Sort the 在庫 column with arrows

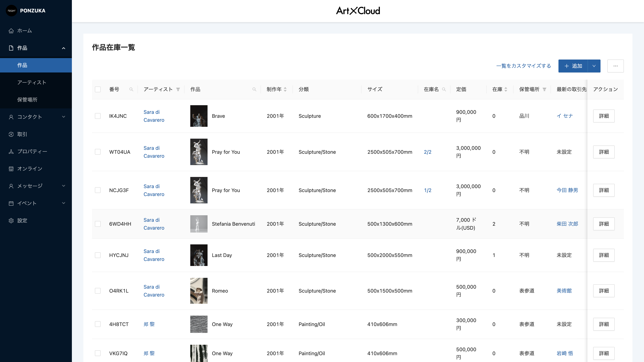click(x=506, y=89)
